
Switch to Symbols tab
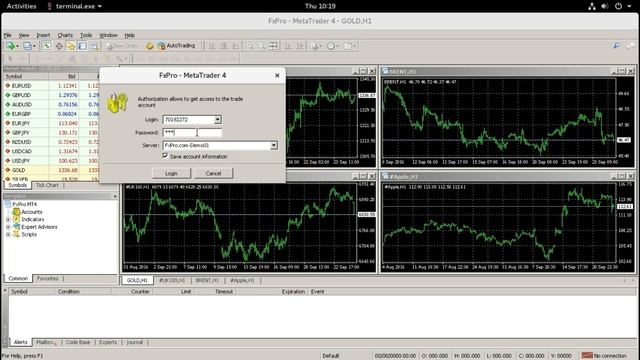18,185
